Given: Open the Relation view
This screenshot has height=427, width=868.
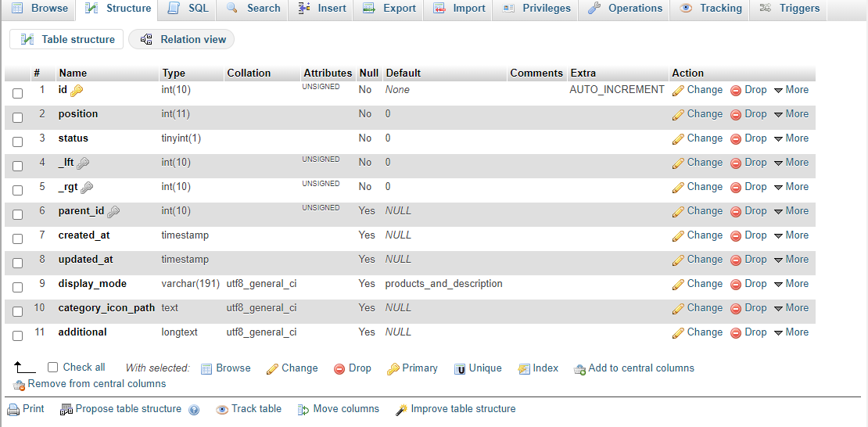Looking at the screenshot, I should [181, 39].
